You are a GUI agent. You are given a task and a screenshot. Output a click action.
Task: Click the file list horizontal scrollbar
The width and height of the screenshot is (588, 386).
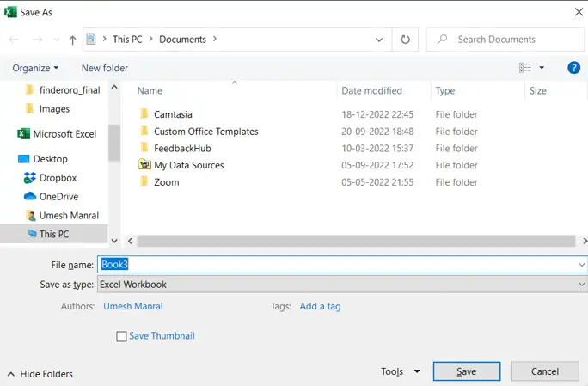click(x=356, y=241)
